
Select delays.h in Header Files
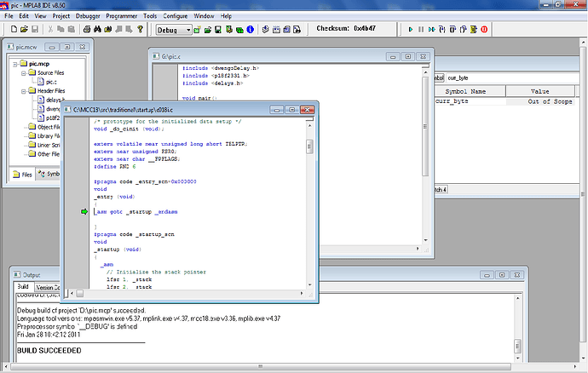click(x=49, y=100)
